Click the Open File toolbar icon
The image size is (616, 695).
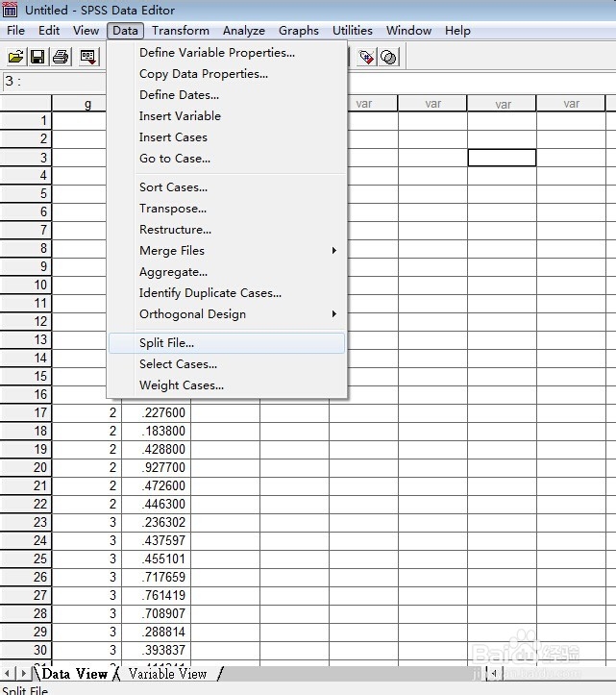click(x=15, y=57)
